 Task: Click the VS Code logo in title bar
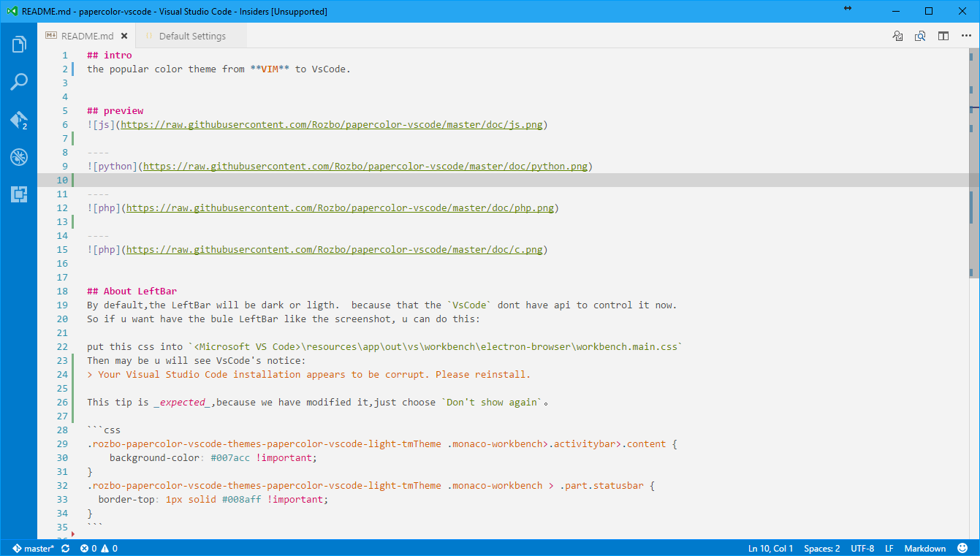(12, 11)
